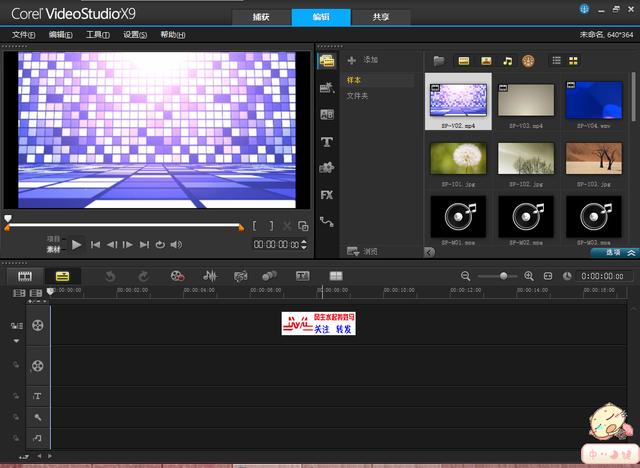Toggle video files display in library
This screenshot has width=640, height=468.
pos(464,61)
